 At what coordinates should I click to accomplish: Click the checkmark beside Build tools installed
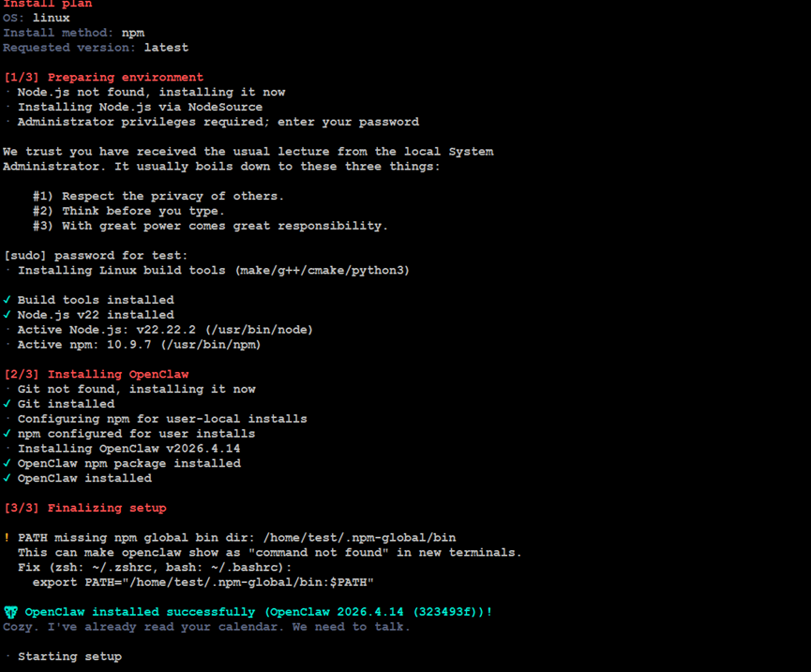7,300
